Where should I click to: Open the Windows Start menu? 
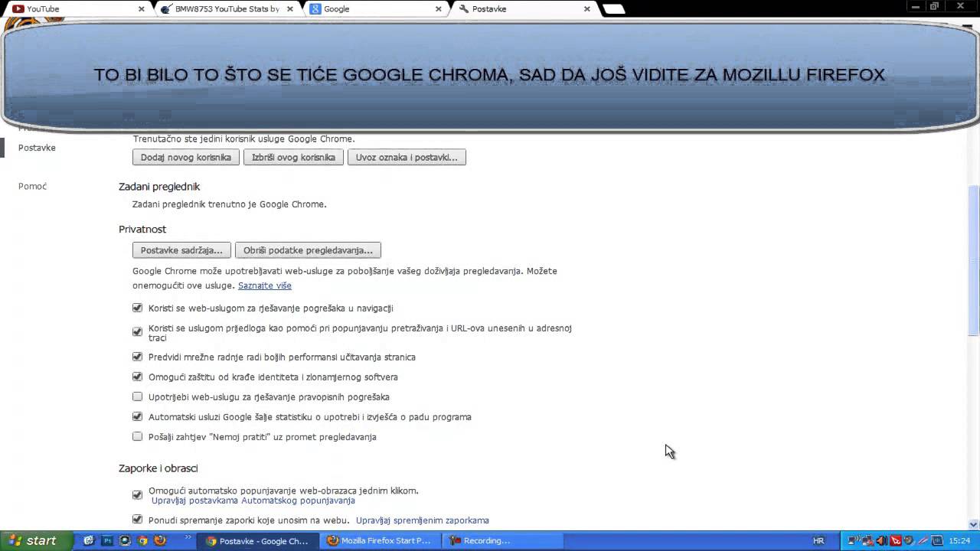[x=36, y=540]
